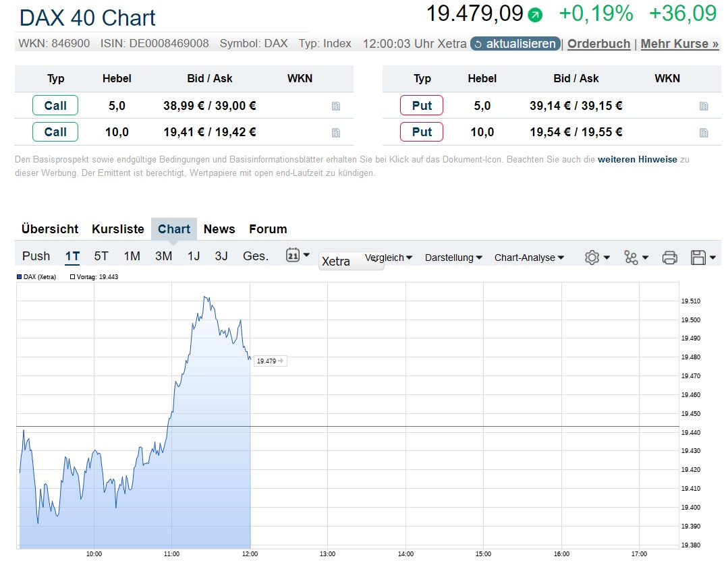This screenshot has width=728, height=571.
Task: Open the Orderbuch link
Action: pos(598,44)
